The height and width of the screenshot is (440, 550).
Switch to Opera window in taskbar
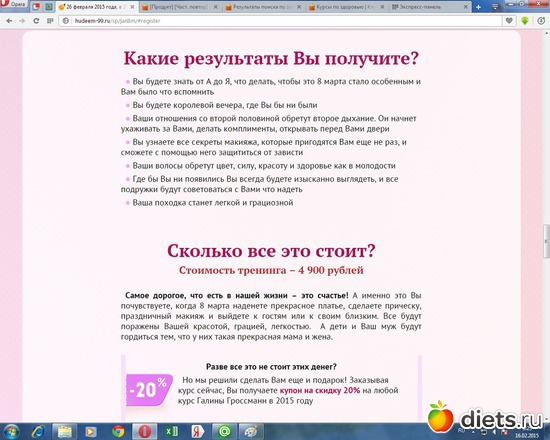point(144,432)
